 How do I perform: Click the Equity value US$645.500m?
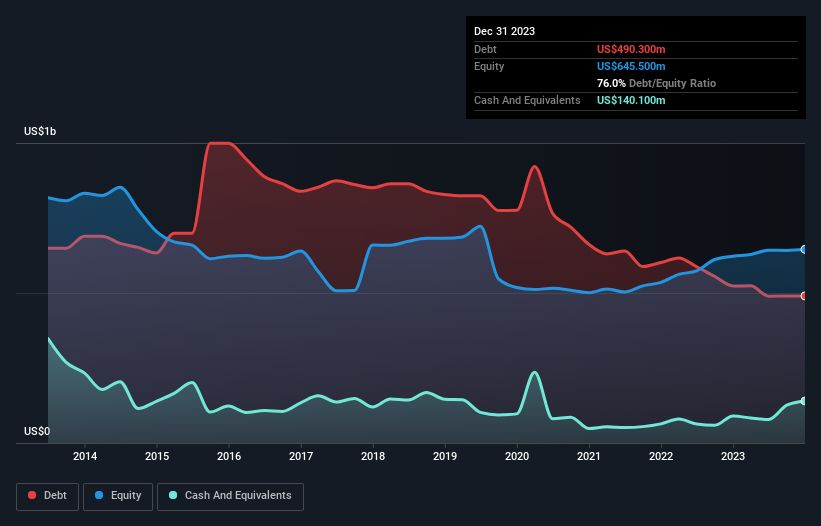pyautogui.click(x=631, y=66)
